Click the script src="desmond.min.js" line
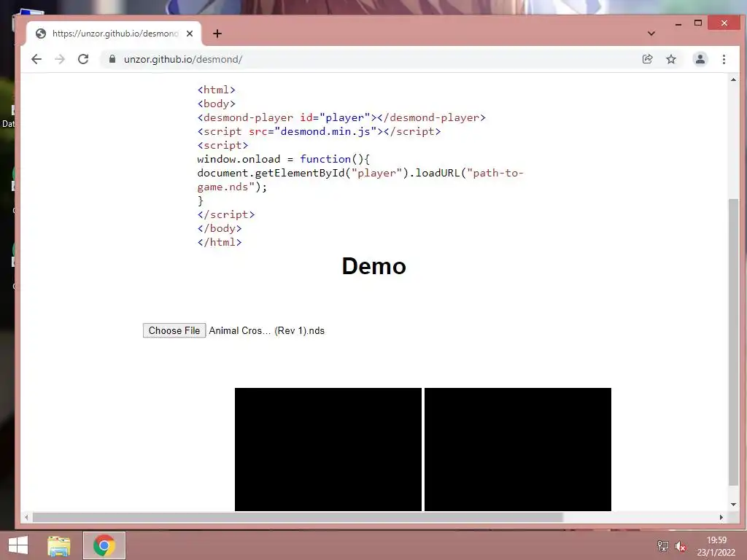 (x=320, y=131)
